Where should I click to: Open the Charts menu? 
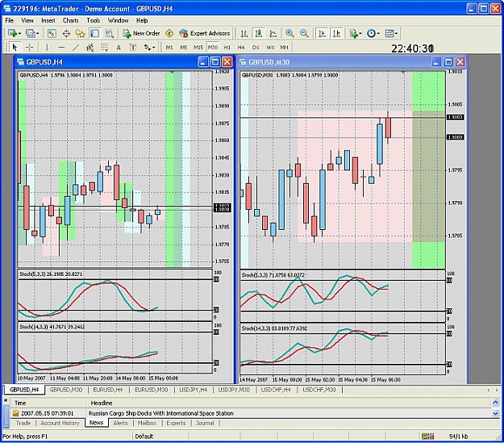(x=71, y=20)
